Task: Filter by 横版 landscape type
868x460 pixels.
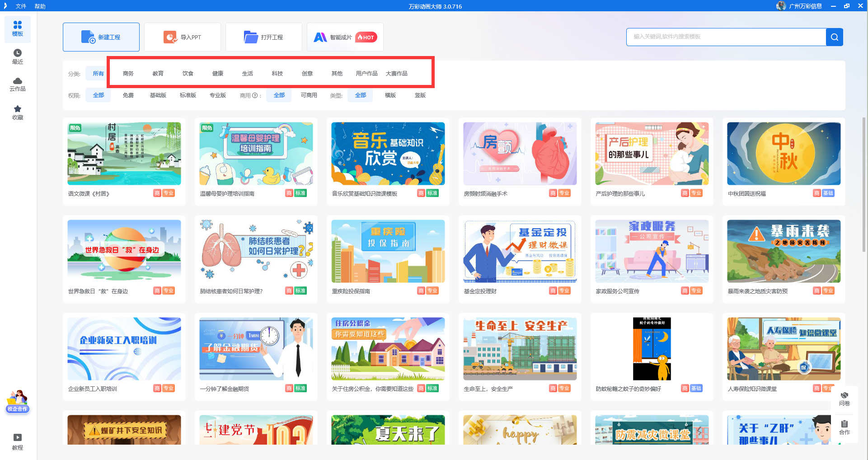Action: [390, 95]
